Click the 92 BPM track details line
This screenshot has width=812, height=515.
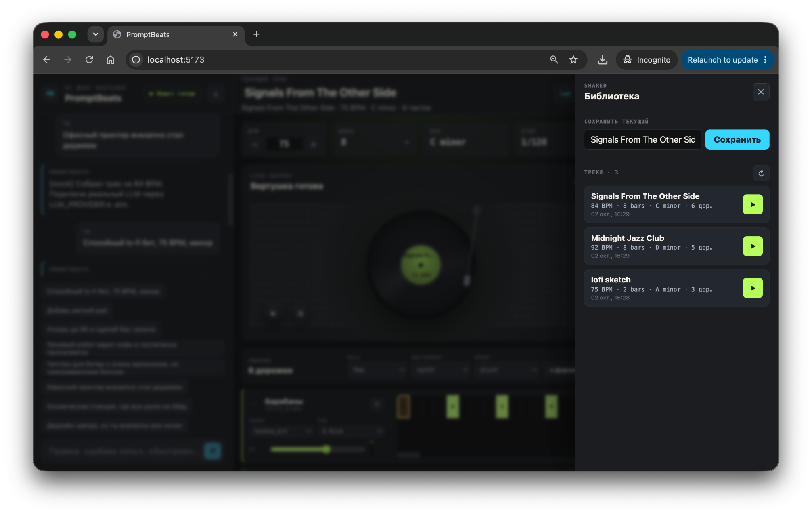click(651, 248)
